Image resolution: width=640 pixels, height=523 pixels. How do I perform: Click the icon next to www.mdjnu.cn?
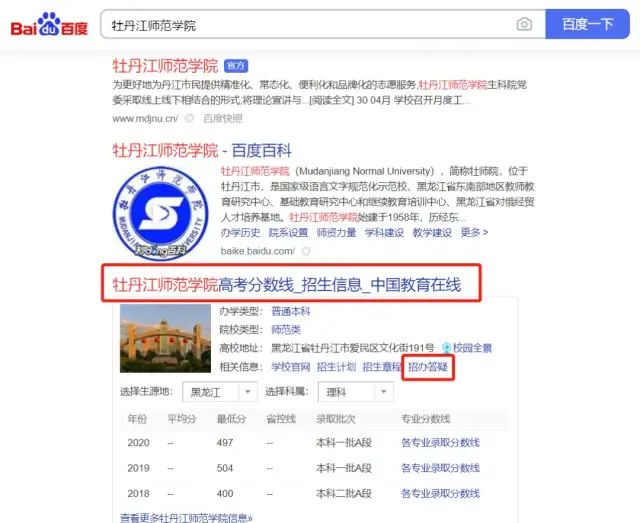point(189,118)
